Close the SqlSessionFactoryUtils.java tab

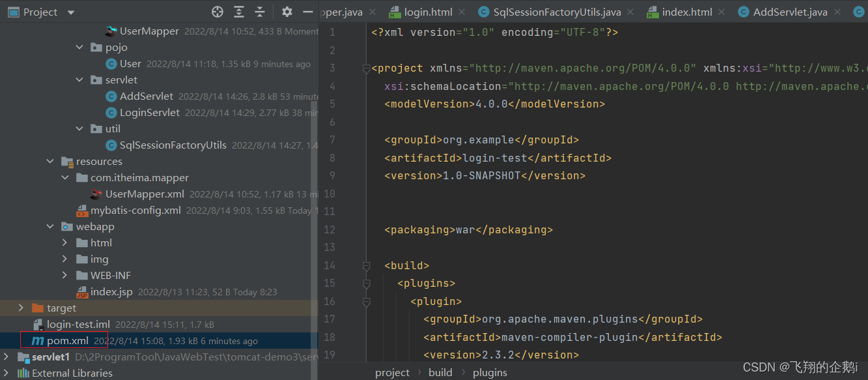tap(631, 12)
